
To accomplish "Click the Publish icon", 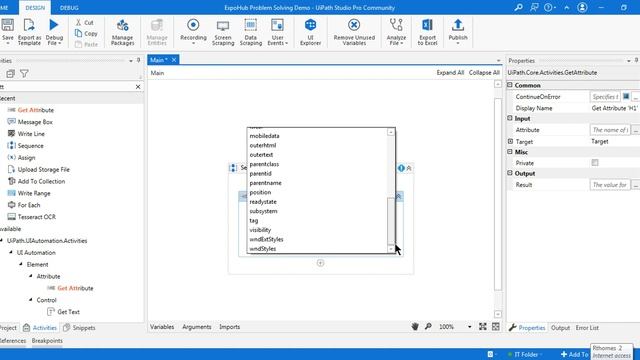I will pos(458,25).
